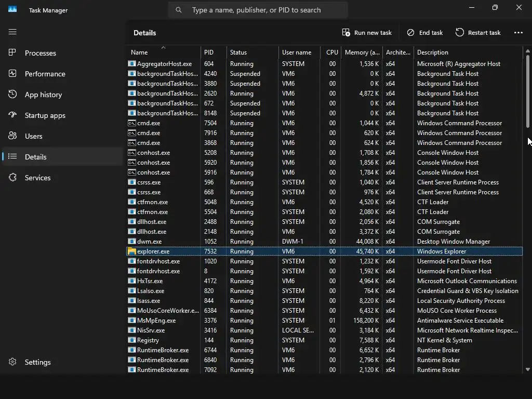Select the LsaIso.exe process name
The height and width of the screenshot is (399, 532).
pyautogui.click(x=151, y=291)
